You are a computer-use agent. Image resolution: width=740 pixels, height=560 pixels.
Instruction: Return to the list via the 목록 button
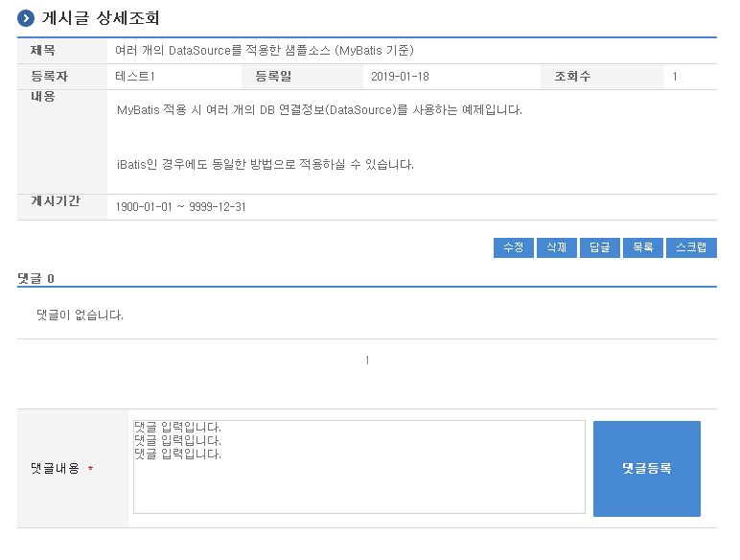tap(642, 247)
